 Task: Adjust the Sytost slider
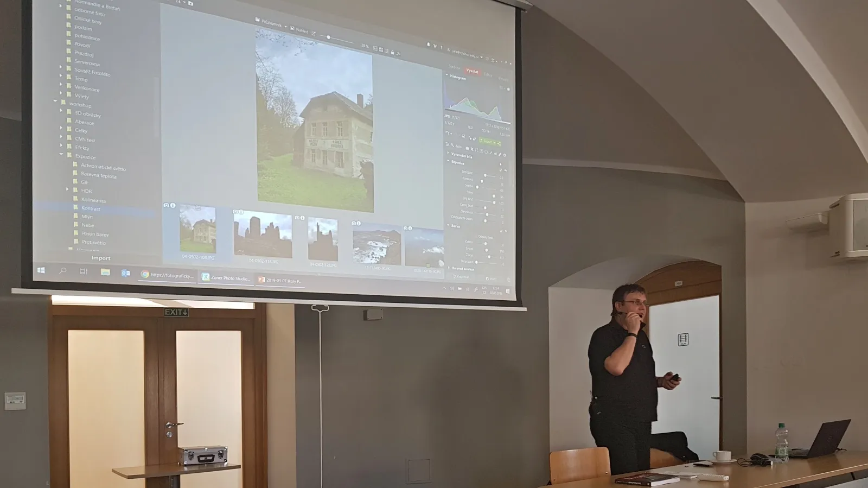(487, 250)
